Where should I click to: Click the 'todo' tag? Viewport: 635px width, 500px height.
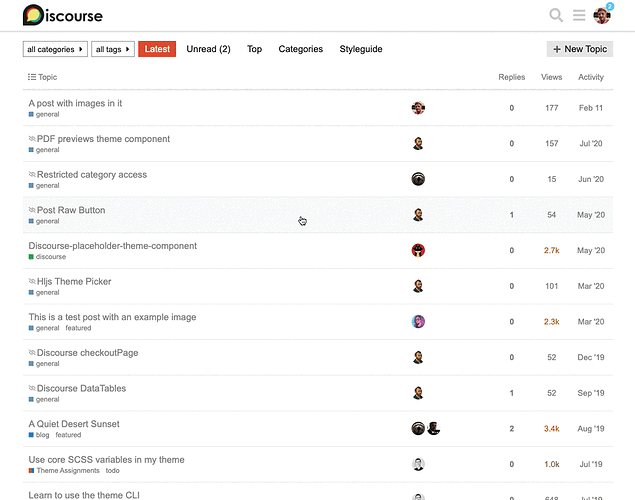113,470
